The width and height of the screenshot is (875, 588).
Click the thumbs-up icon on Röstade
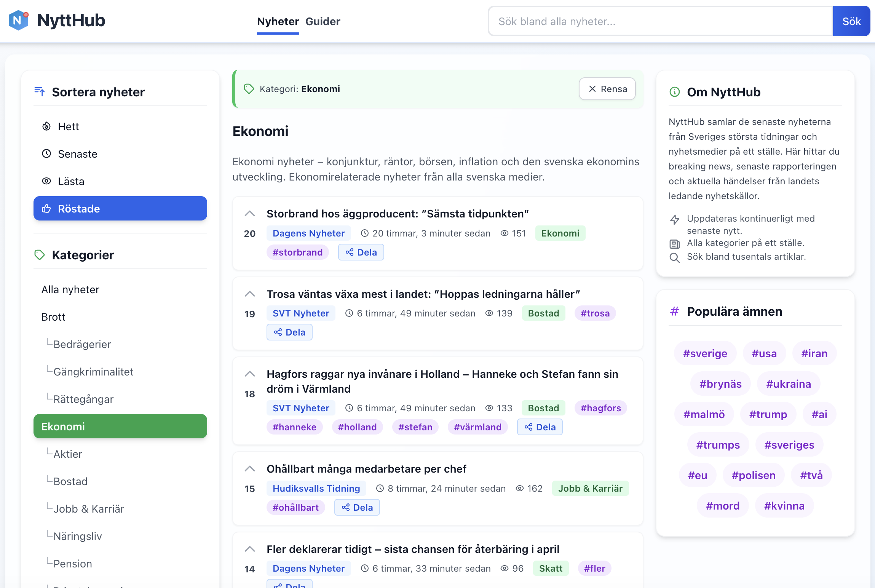click(46, 209)
